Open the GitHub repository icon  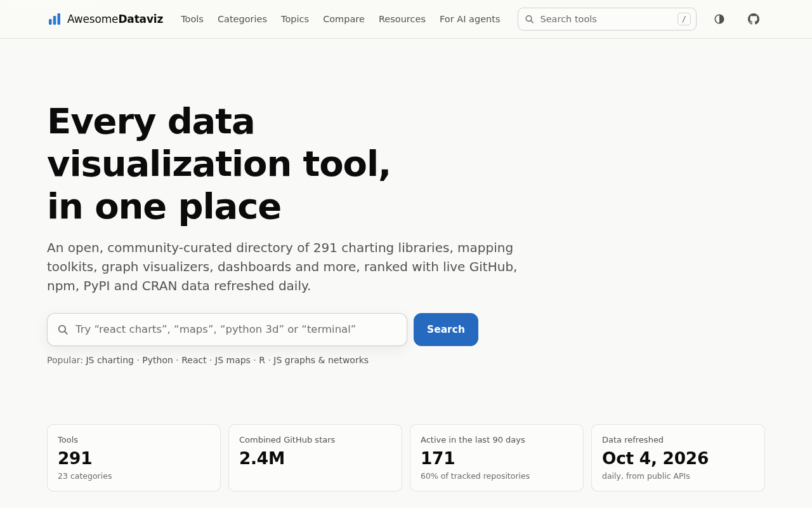[754, 19]
